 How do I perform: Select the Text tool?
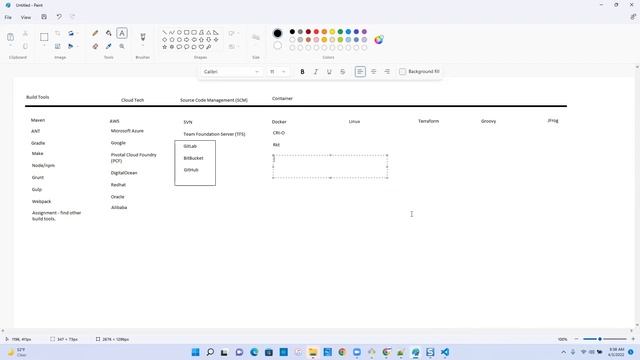(x=122, y=33)
